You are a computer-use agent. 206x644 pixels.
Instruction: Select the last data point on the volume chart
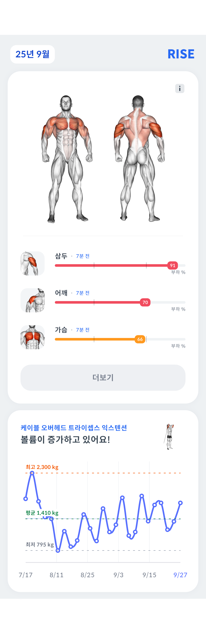click(180, 503)
